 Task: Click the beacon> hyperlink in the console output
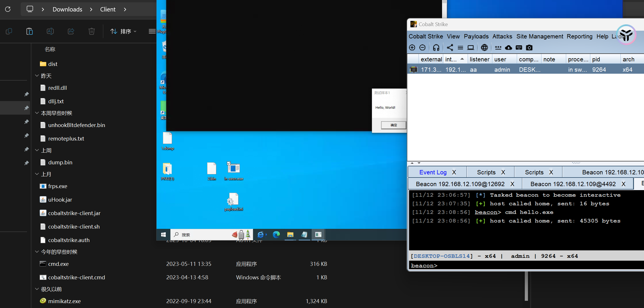tap(487, 212)
